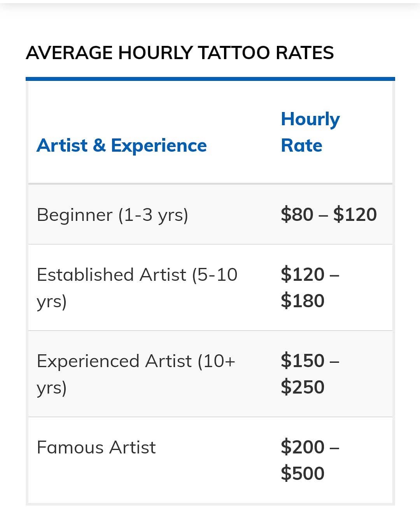Select the $80 beginner starting rate

pos(297,215)
